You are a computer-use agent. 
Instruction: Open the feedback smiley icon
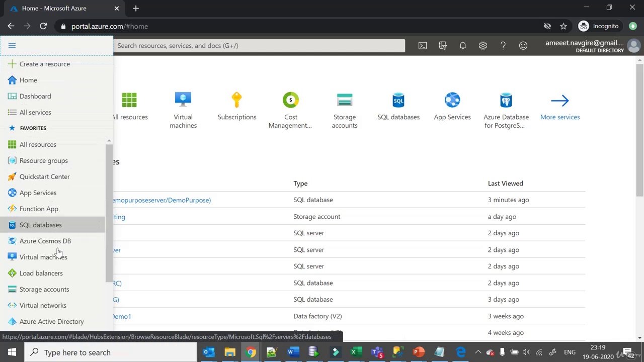(x=523, y=46)
